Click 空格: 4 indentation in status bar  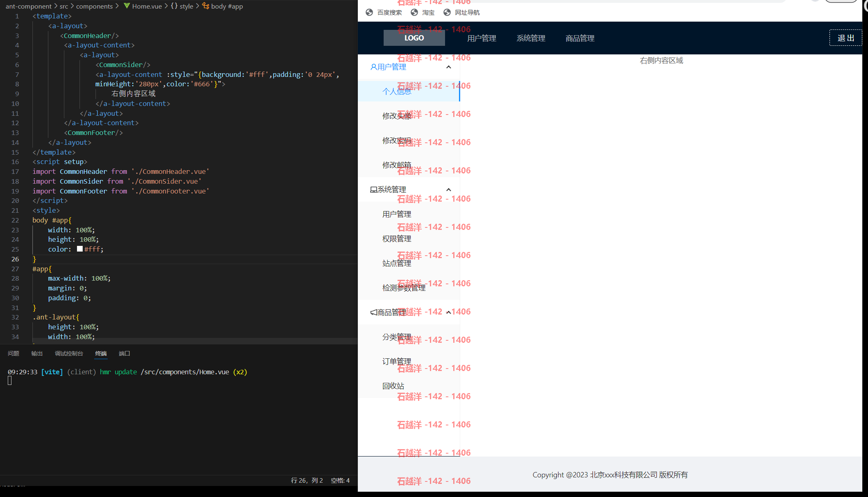(x=340, y=480)
